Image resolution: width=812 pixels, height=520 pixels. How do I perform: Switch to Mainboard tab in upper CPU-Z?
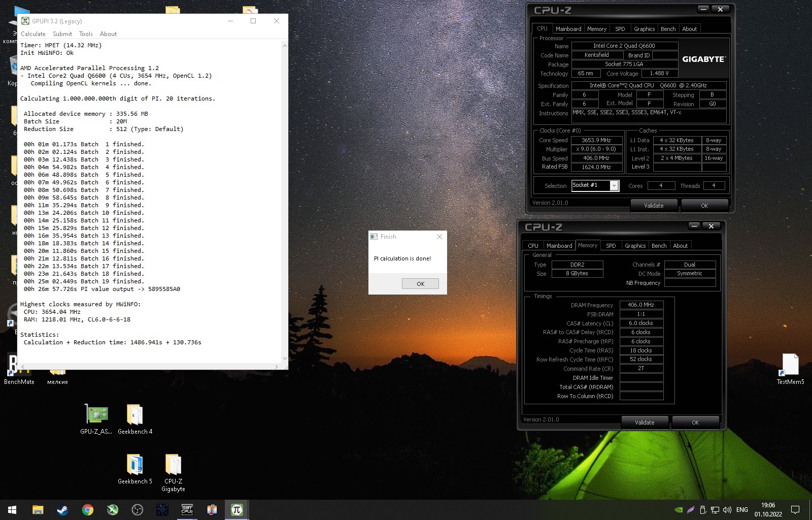[568, 29]
